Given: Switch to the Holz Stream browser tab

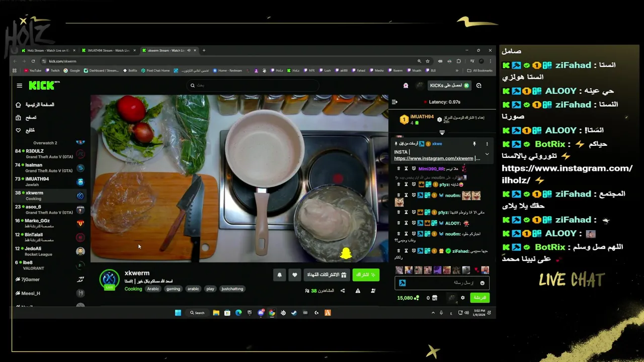Looking at the screenshot, I should point(49,50).
